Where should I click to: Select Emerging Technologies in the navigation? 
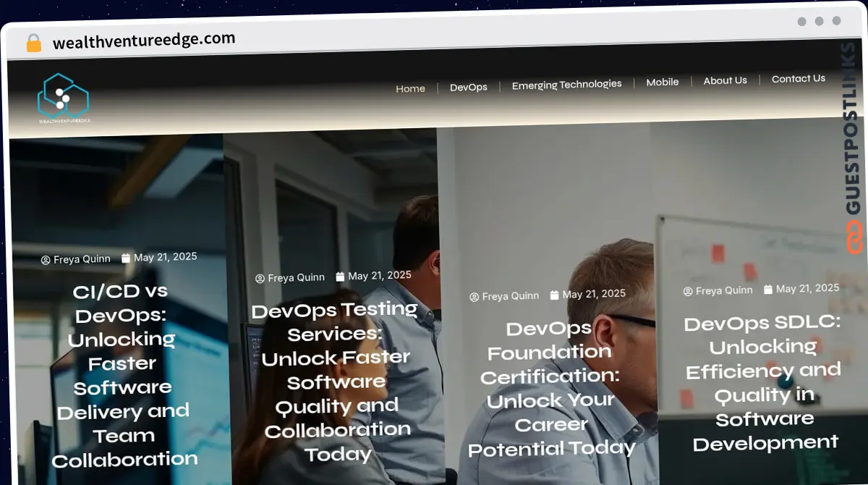[566, 84]
